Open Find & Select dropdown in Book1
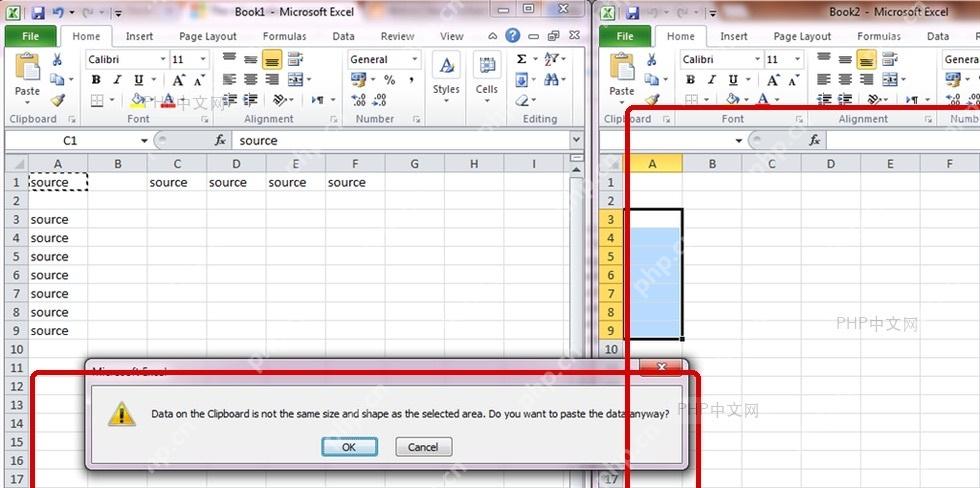 tap(554, 79)
